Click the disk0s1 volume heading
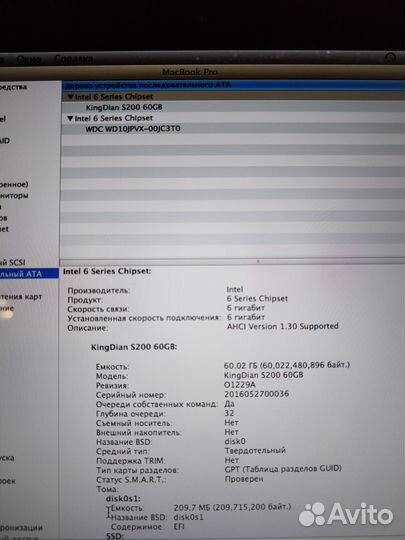 pyautogui.click(x=123, y=498)
